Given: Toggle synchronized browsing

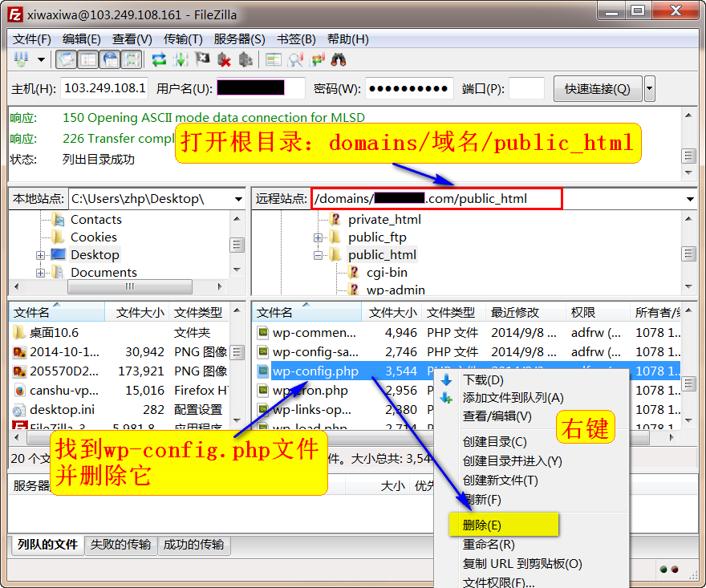Looking at the screenshot, I should pyautogui.click(x=318, y=59).
